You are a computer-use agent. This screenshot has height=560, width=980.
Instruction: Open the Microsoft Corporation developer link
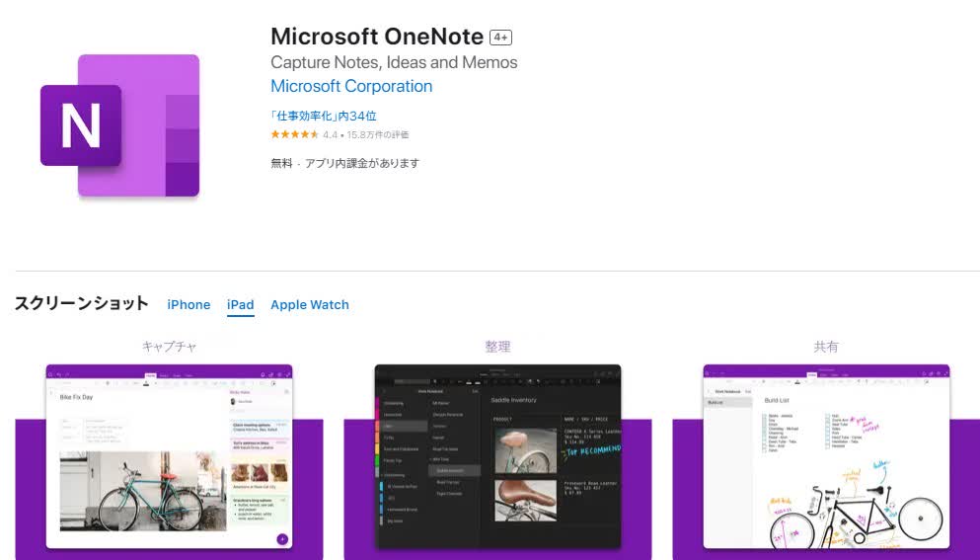coord(351,86)
